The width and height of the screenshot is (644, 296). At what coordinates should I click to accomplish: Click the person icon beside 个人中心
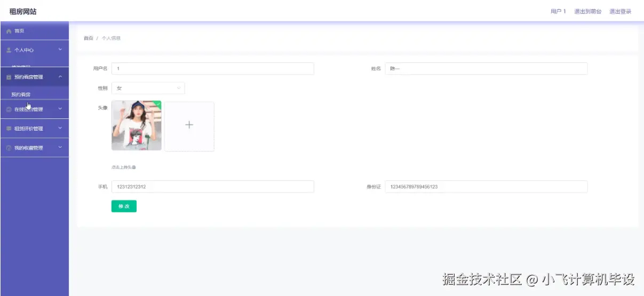pyautogui.click(x=9, y=50)
